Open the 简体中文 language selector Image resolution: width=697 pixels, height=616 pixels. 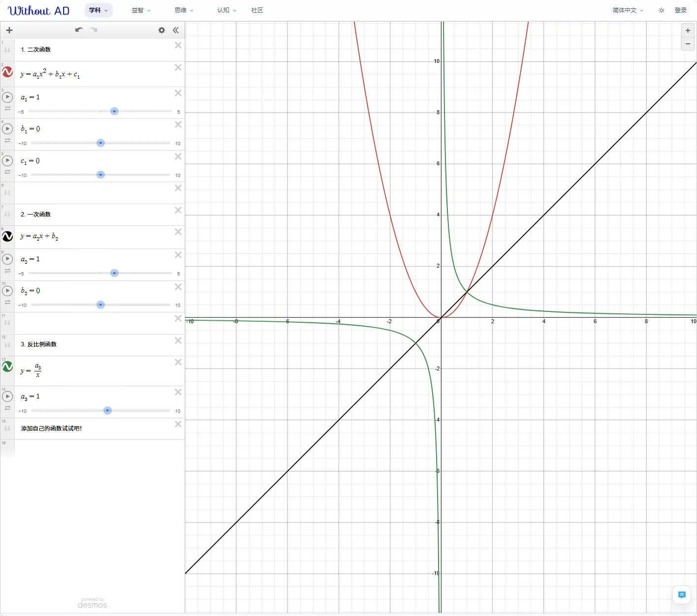(x=628, y=10)
